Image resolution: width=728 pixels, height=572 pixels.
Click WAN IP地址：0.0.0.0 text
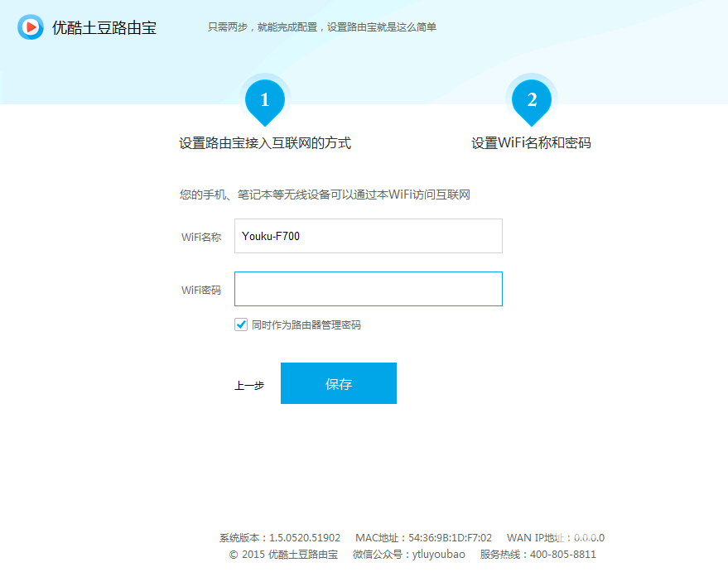556,538
